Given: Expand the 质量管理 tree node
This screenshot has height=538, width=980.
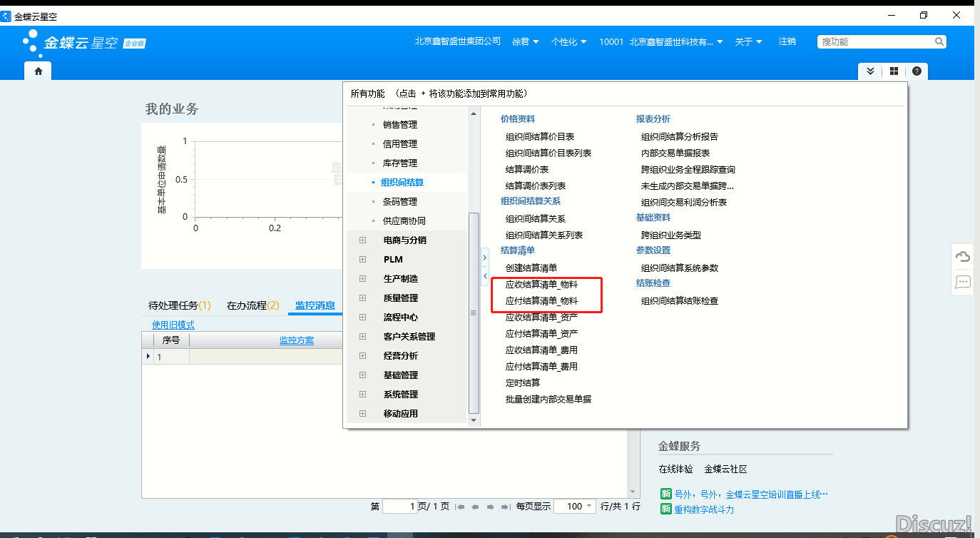Looking at the screenshot, I should 363,298.
